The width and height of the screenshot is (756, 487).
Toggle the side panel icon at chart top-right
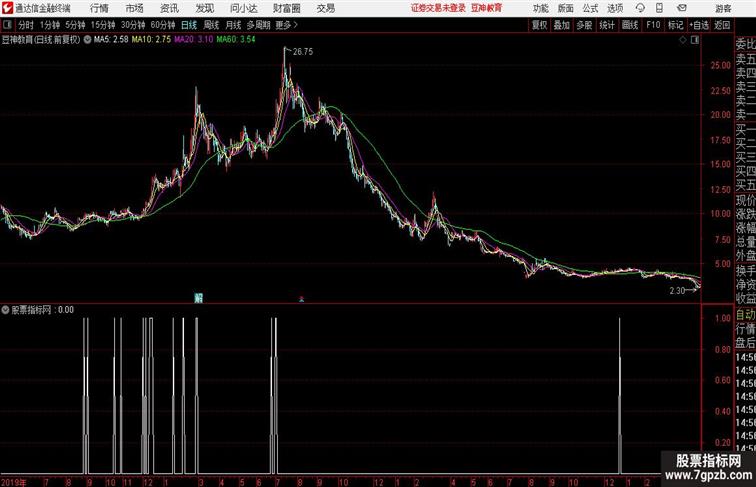click(695, 40)
